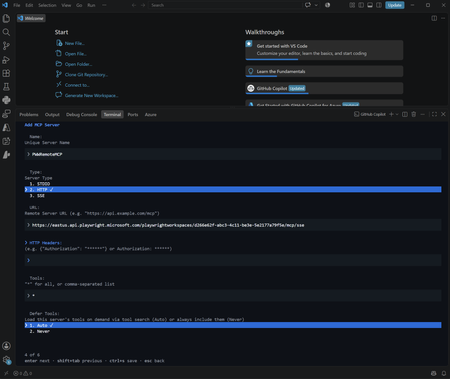Open the Copilot dropdown arrow in title bar
The height and width of the screenshot is (379, 450).
coord(316,5)
